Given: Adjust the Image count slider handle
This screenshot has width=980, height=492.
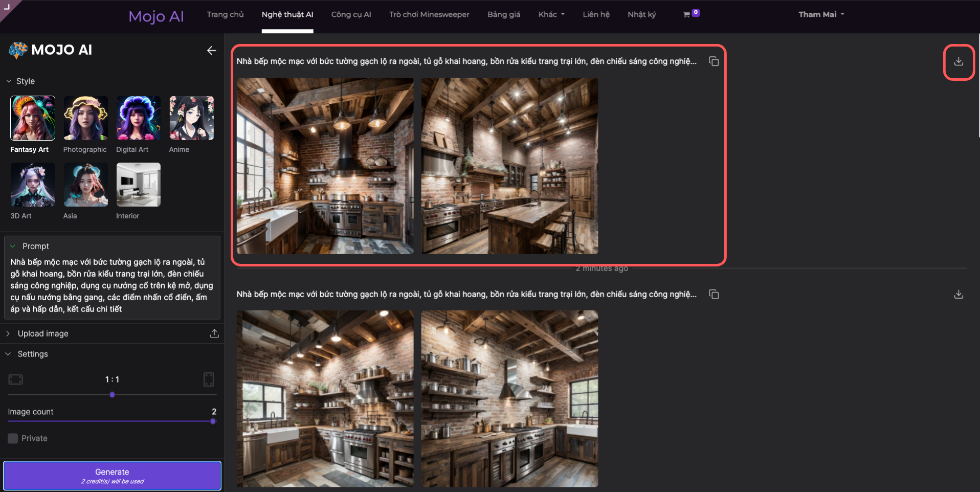Looking at the screenshot, I should click(213, 421).
